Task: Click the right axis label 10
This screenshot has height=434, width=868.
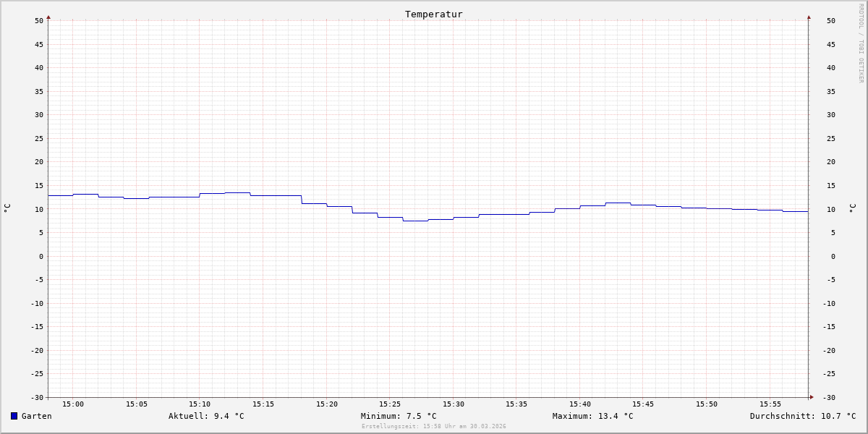Action: (x=831, y=209)
